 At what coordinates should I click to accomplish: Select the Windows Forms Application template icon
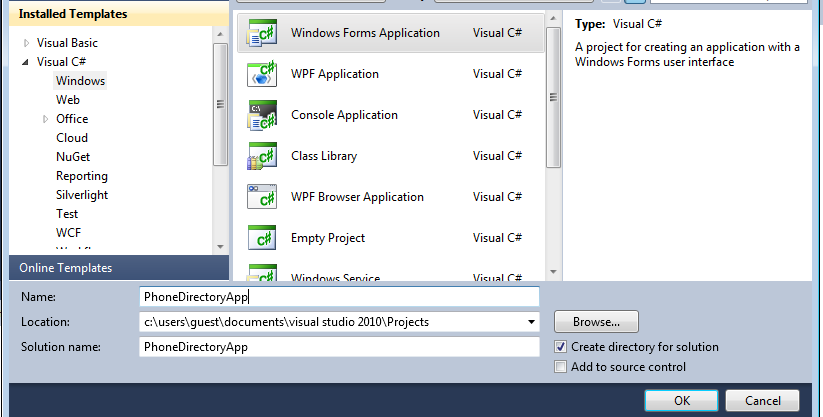262,34
